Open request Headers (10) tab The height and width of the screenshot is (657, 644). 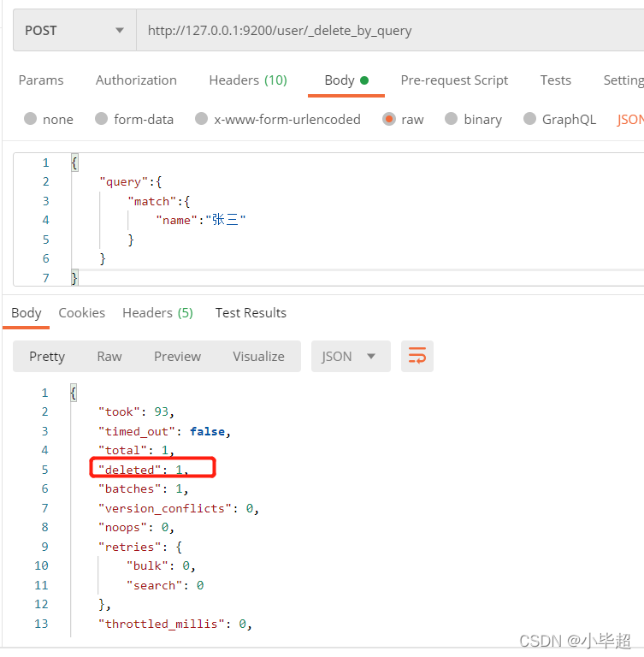[x=248, y=80]
